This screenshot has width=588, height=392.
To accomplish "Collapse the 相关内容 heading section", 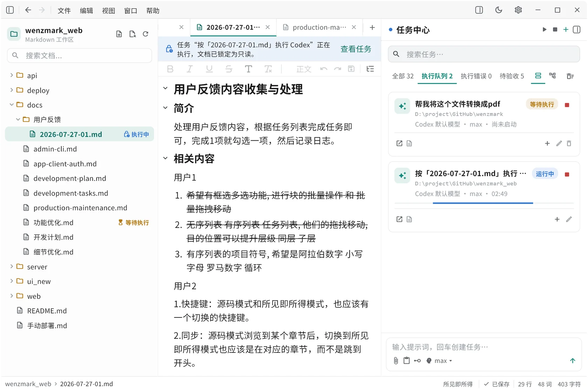I will tap(166, 158).
